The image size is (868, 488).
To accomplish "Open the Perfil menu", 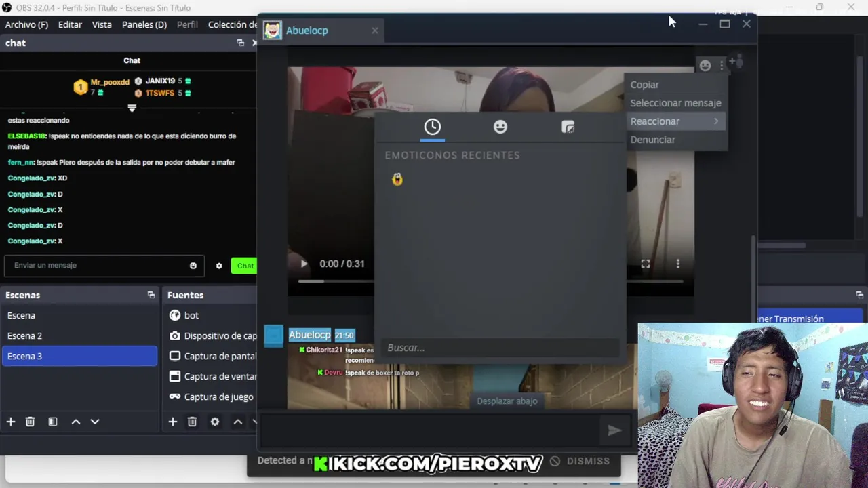I will point(187,24).
